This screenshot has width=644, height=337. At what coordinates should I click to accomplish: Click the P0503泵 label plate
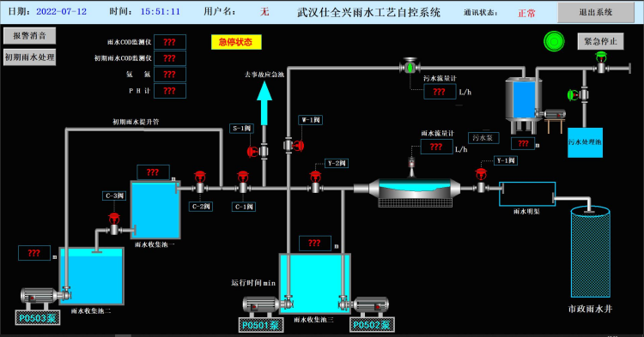pyautogui.click(x=38, y=318)
